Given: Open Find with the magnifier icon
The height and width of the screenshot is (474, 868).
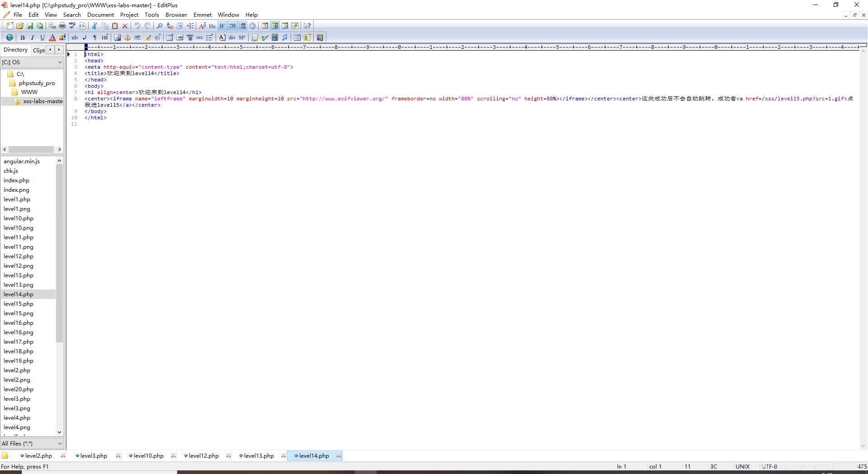Looking at the screenshot, I should tap(160, 26).
